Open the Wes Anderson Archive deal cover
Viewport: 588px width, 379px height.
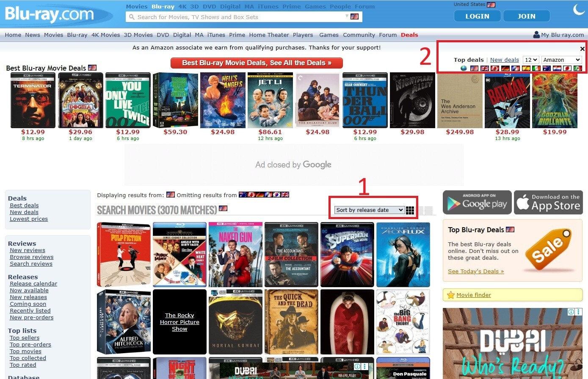coord(460,100)
